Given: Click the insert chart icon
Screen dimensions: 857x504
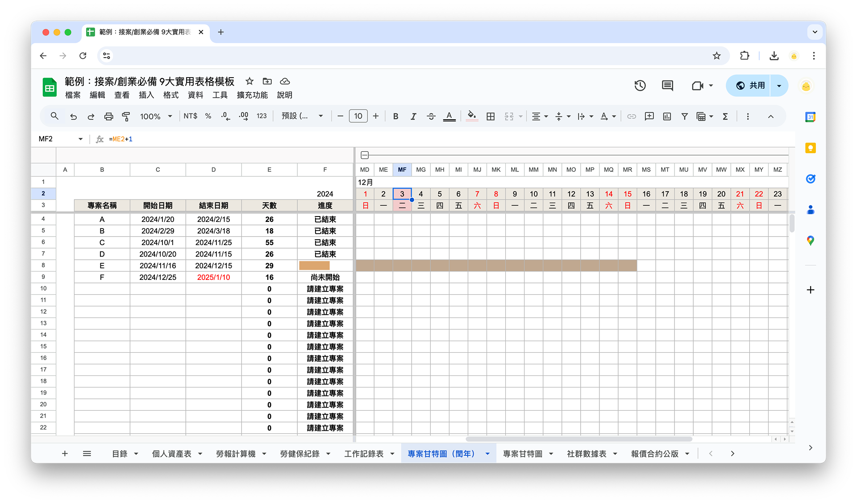Looking at the screenshot, I should [x=667, y=117].
